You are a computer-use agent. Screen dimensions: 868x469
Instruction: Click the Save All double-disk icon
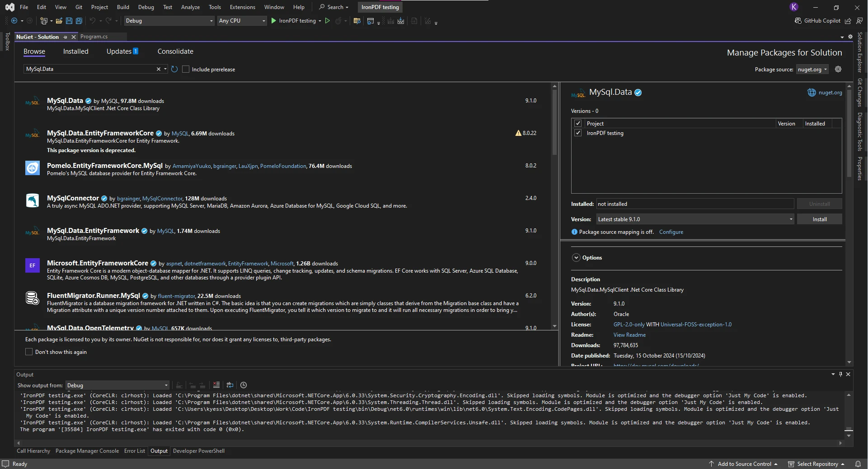coord(79,21)
